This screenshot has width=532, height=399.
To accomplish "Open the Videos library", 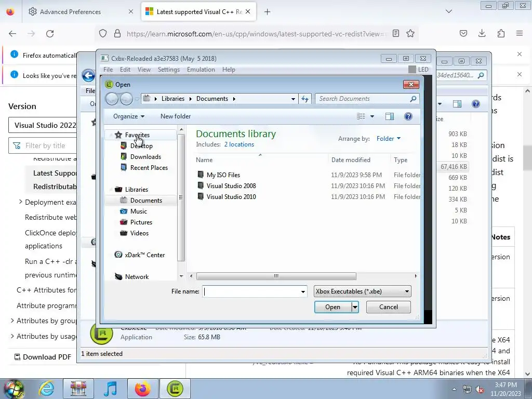I will coord(139,233).
